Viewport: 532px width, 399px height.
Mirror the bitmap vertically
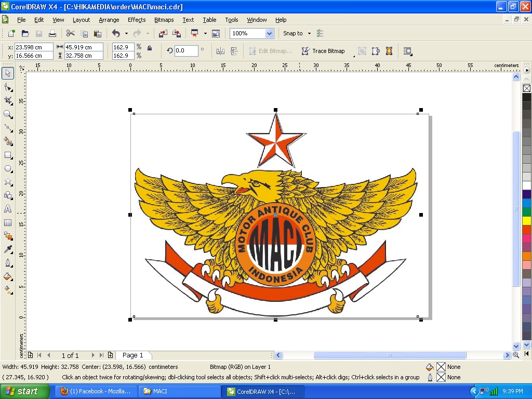tap(234, 51)
